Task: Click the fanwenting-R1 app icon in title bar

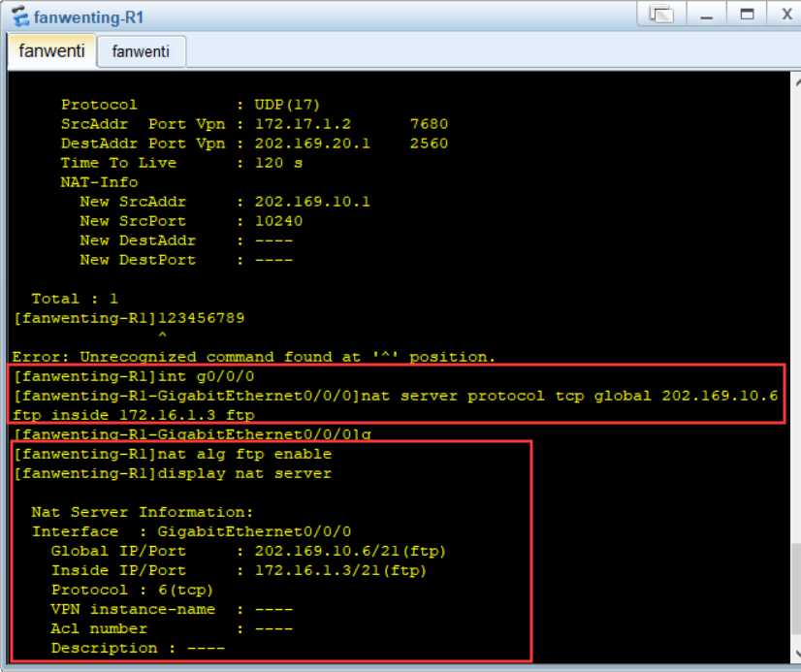Action: point(20,16)
